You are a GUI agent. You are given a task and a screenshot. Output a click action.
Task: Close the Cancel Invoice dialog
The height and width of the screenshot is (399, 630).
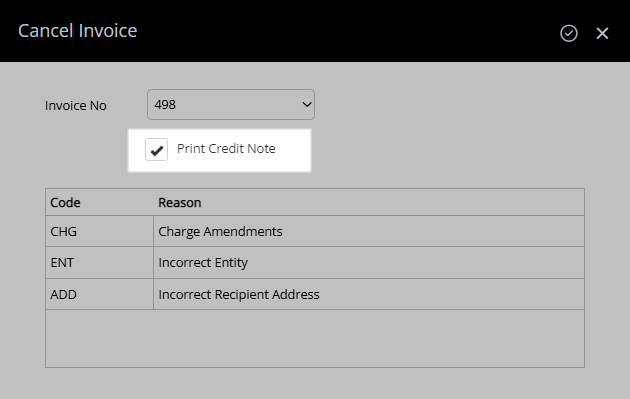point(602,33)
